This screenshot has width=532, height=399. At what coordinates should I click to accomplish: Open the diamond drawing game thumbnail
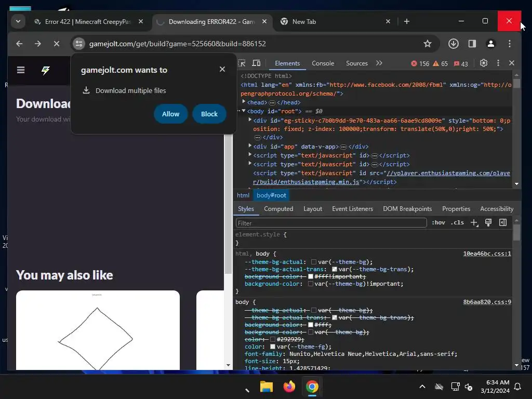(98, 330)
